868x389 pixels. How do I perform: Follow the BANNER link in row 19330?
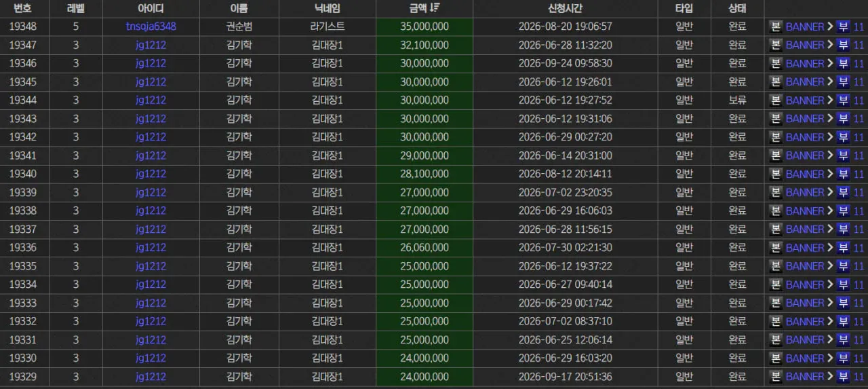coord(805,358)
